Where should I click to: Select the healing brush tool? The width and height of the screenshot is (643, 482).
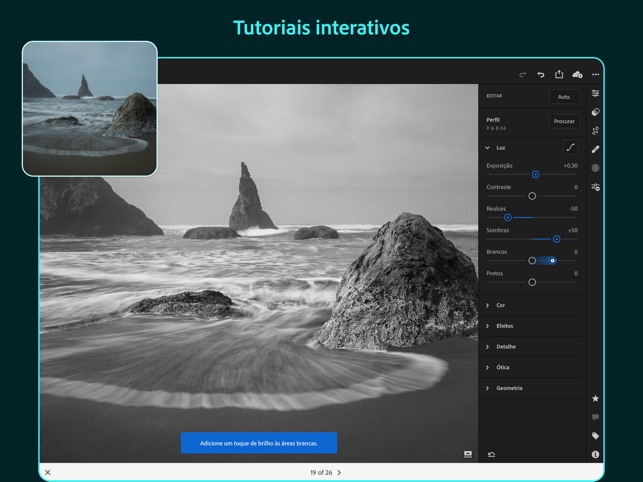coord(596,149)
